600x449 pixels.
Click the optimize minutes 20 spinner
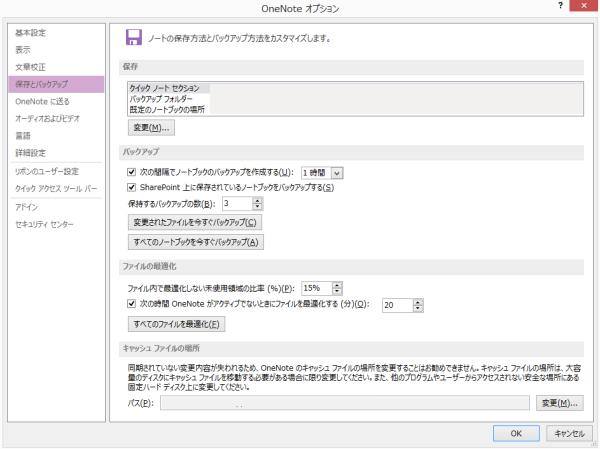(x=417, y=304)
